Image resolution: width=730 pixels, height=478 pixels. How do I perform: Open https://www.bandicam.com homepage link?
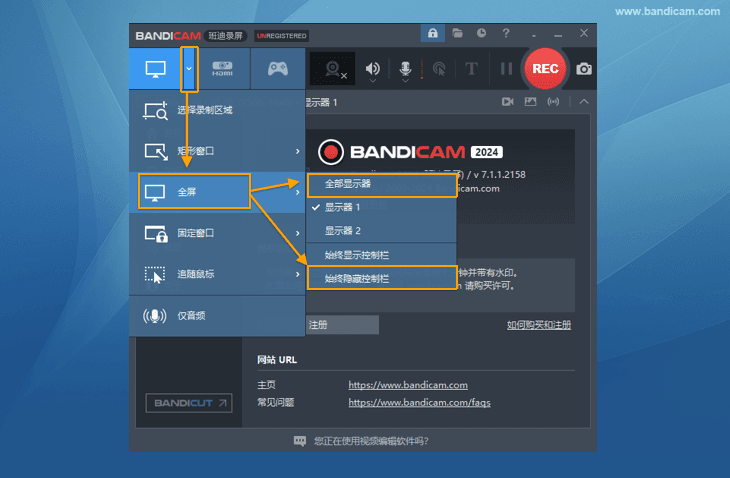[408, 385]
